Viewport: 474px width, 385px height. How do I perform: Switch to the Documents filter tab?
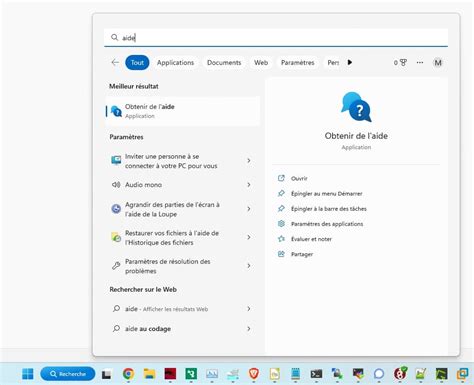coord(224,63)
